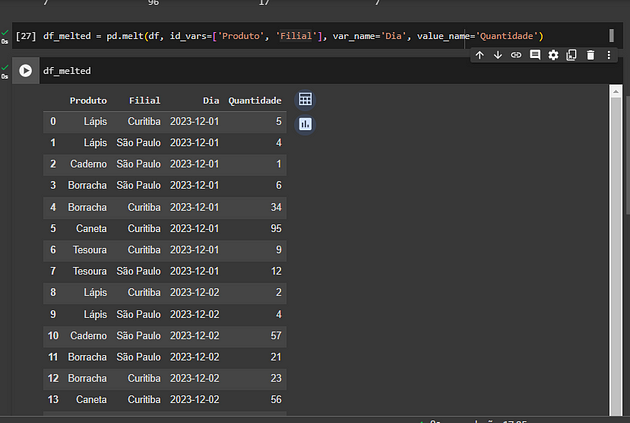The height and width of the screenshot is (423, 630).
Task: Move cell up with arrow icon
Action: coord(479,55)
